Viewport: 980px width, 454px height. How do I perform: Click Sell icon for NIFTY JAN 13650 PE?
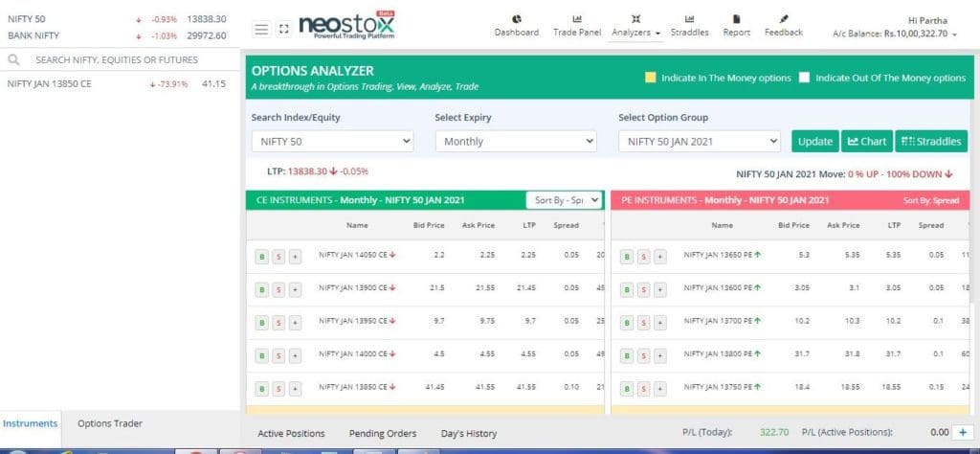click(644, 257)
